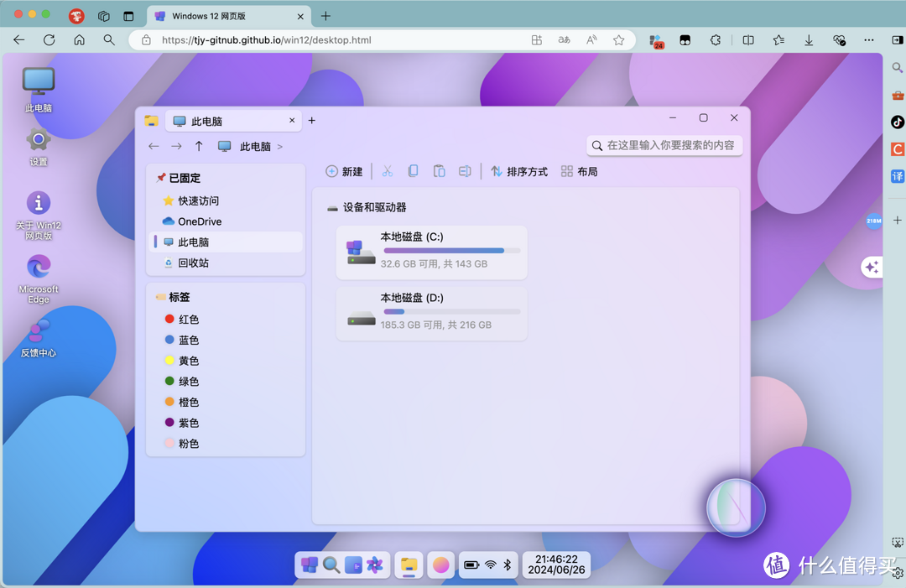Image resolution: width=906 pixels, height=588 pixels.
Task: Open the 排序方式 sort options
Action: pos(519,172)
